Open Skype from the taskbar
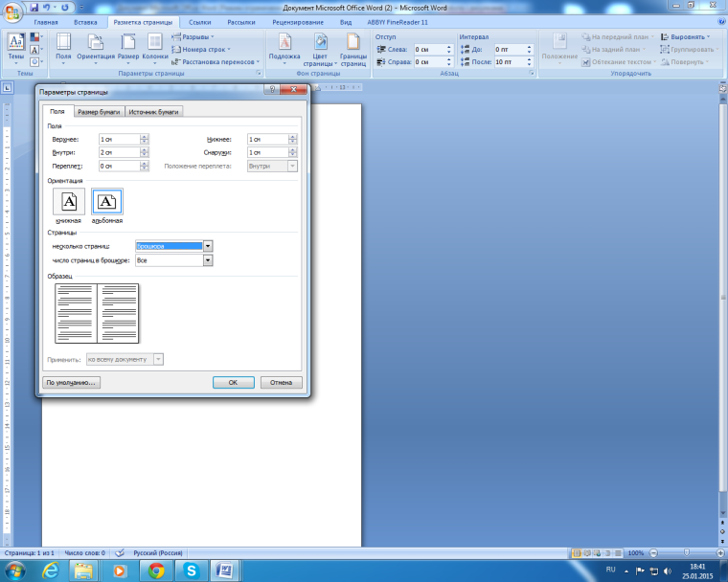 (x=192, y=570)
